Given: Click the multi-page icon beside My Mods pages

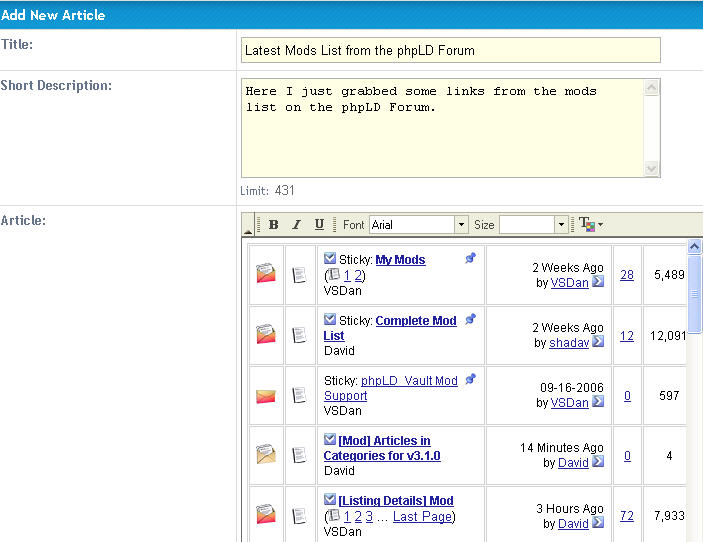Looking at the screenshot, I should (334, 274).
